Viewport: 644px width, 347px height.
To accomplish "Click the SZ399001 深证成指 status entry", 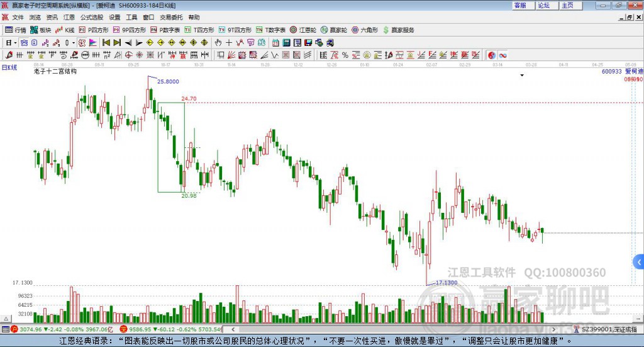I will click(606, 329).
